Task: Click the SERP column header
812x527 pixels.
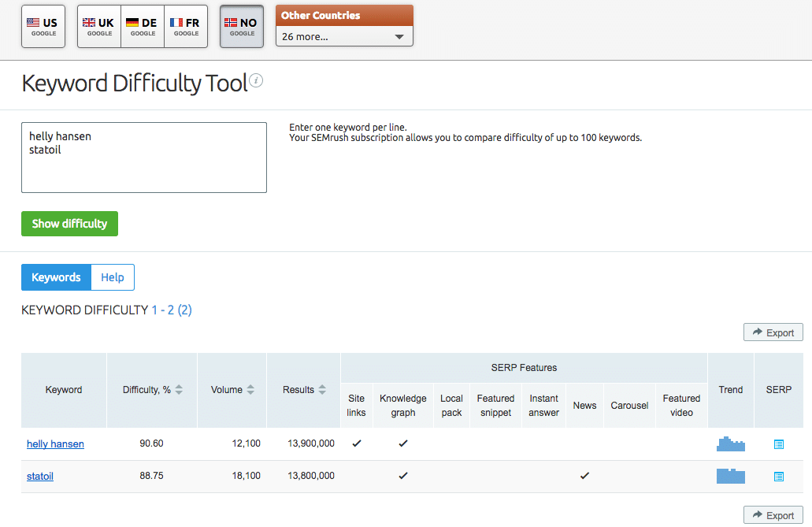Action: point(778,390)
